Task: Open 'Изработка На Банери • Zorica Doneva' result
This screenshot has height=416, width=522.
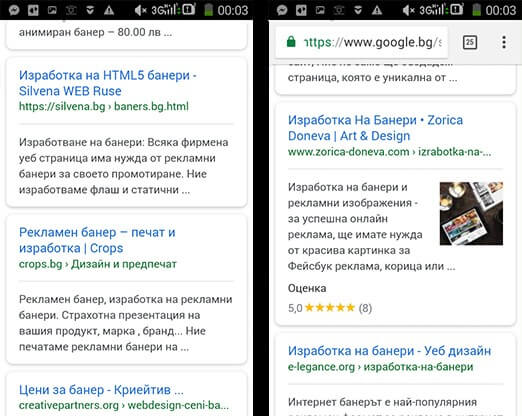Action: [375, 128]
